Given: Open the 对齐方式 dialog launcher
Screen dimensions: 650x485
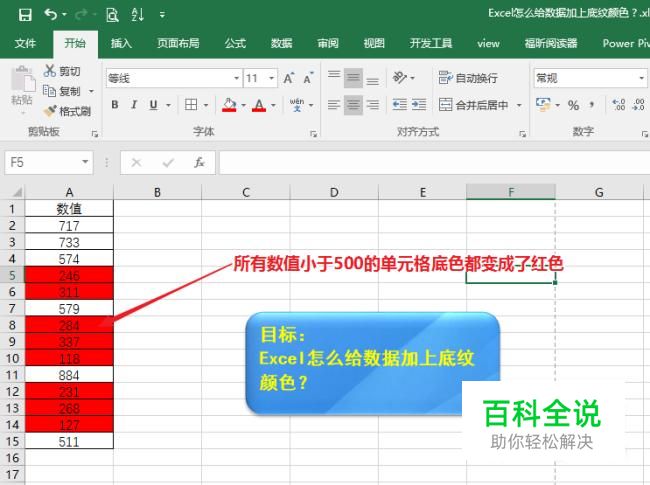Looking at the screenshot, I should point(522,133).
